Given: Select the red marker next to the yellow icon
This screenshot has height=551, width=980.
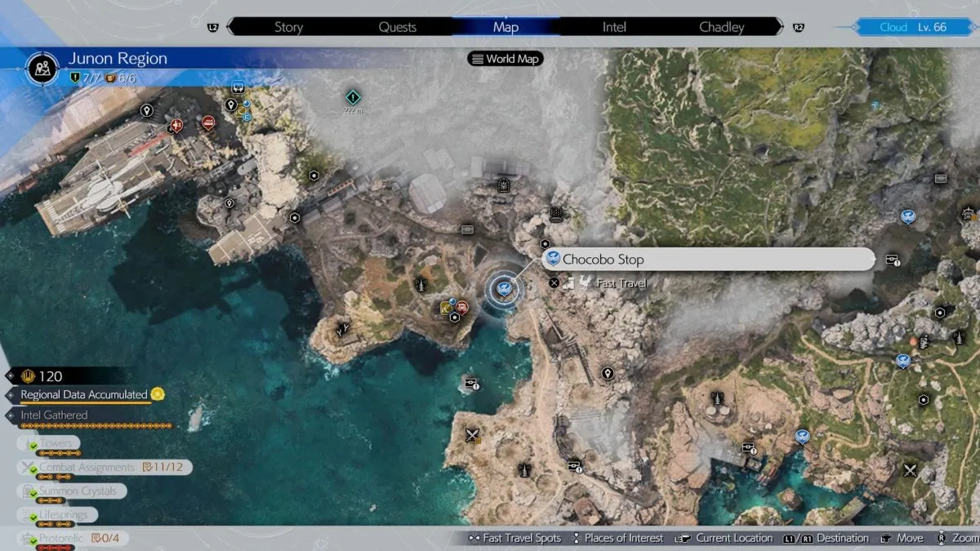Looking at the screenshot, I should [x=462, y=307].
